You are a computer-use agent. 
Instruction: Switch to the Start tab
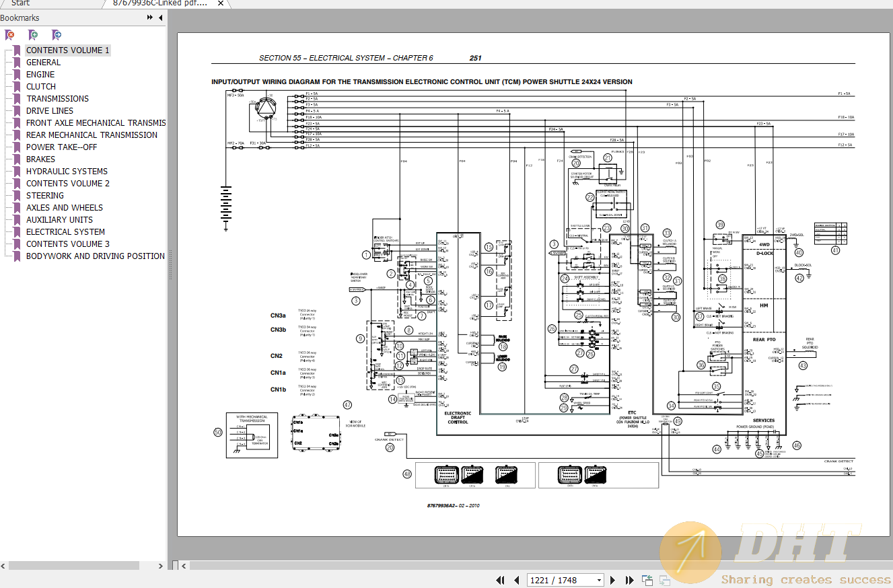(x=20, y=3)
